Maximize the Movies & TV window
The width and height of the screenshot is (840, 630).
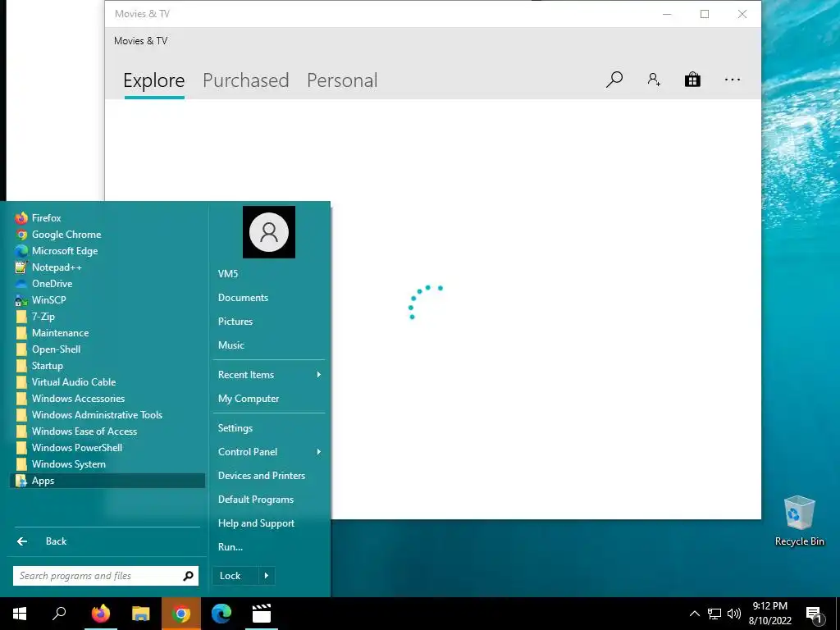[705, 14]
